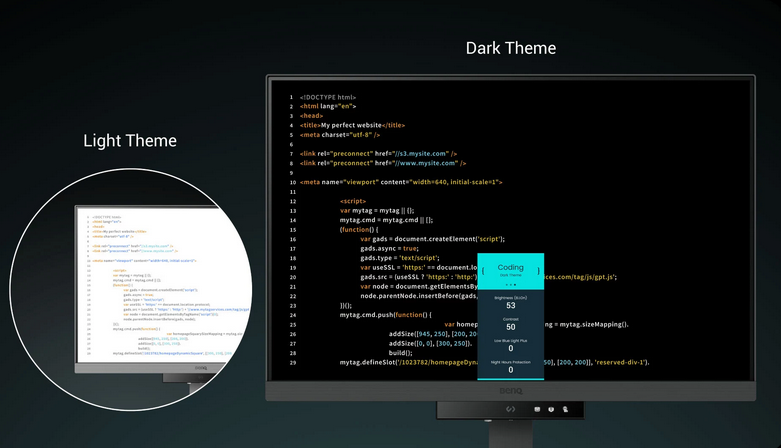Click "mytag.cmd = mytag.cmd || [];" line
This screenshot has width=781, height=448.
click(x=387, y=220)
